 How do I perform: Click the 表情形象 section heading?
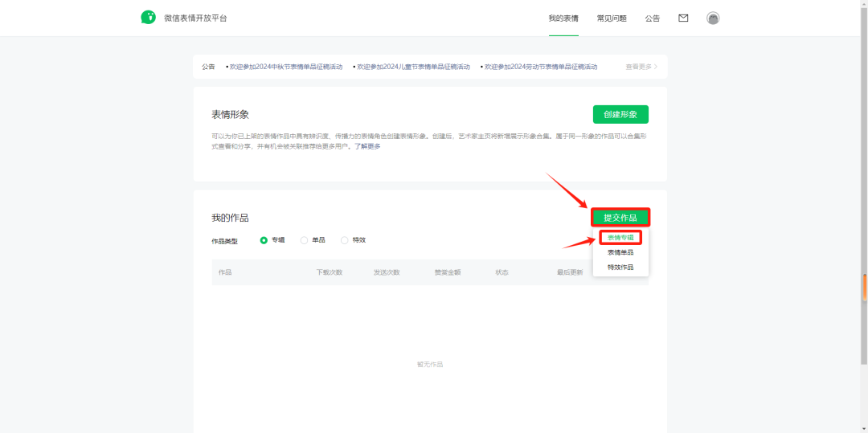tap(231, 114)
